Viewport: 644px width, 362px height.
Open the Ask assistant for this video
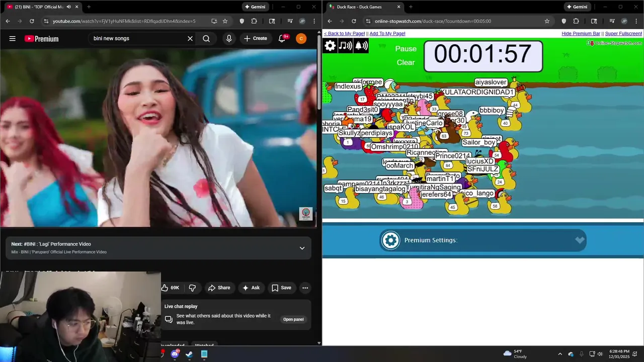(251, 288)
